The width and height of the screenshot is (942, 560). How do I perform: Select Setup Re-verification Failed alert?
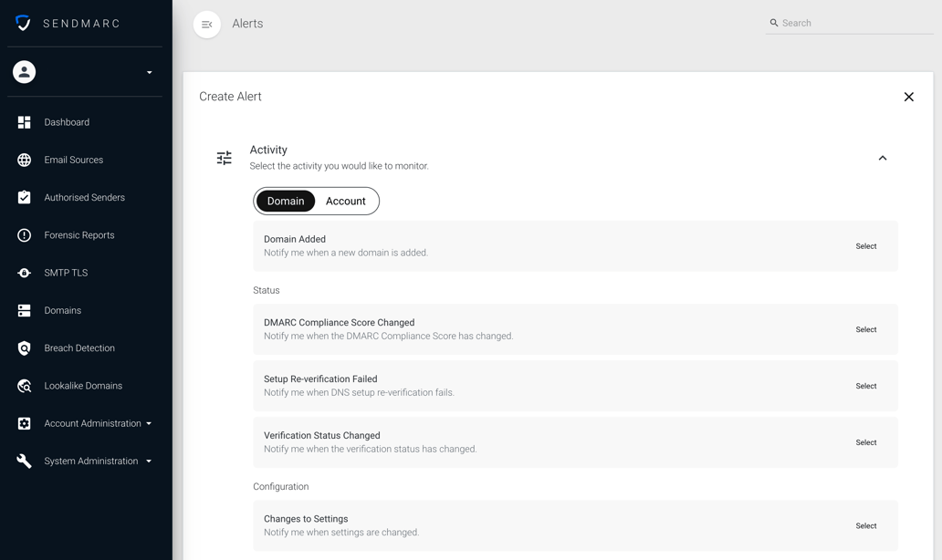click(865, 386)
